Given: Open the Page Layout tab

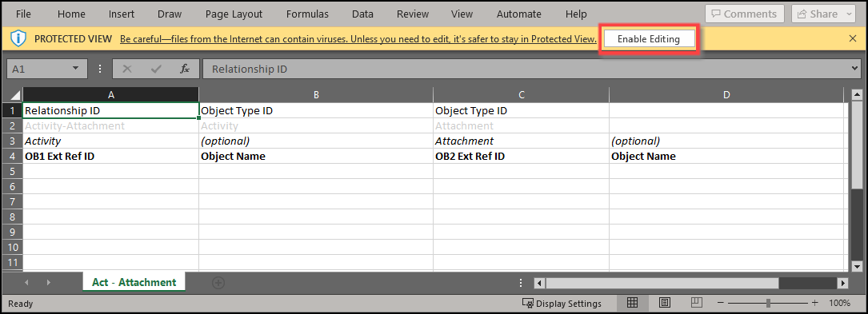Looking at the screenshot, I should [x=234, y=14].
